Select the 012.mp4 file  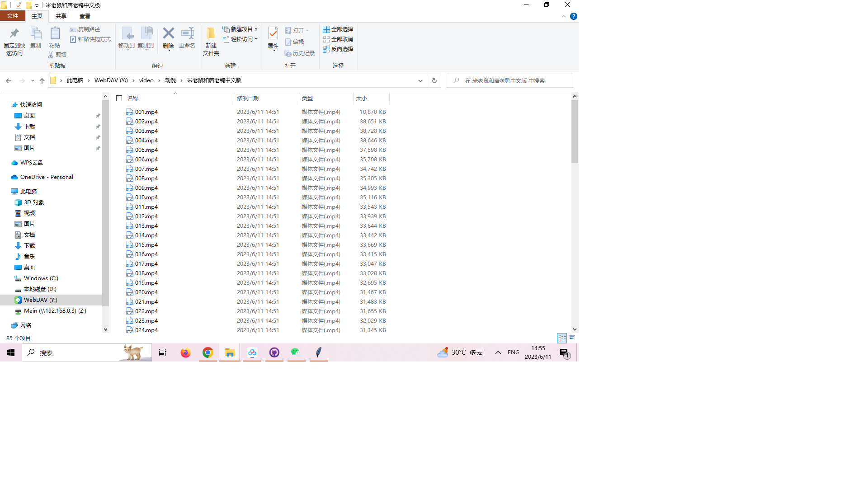[x=146, y=216]
